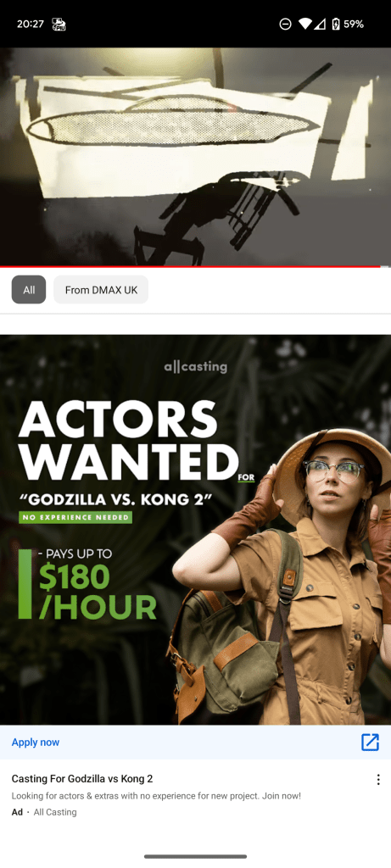Image resolution: width=391 pixels, height=868 pixels.
Task: Tap the notification icon next to the clock
Action: (x=59, y=25)
